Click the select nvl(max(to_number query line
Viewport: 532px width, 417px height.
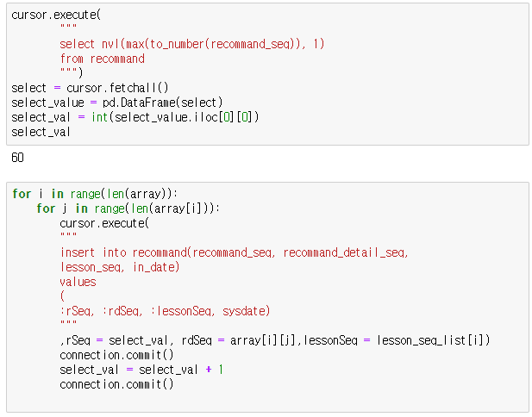(x=192, y=44)
